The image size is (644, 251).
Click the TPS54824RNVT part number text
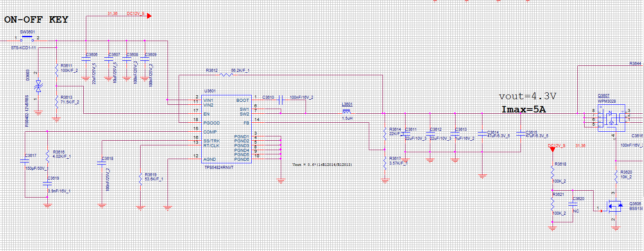tap(219, 167)
